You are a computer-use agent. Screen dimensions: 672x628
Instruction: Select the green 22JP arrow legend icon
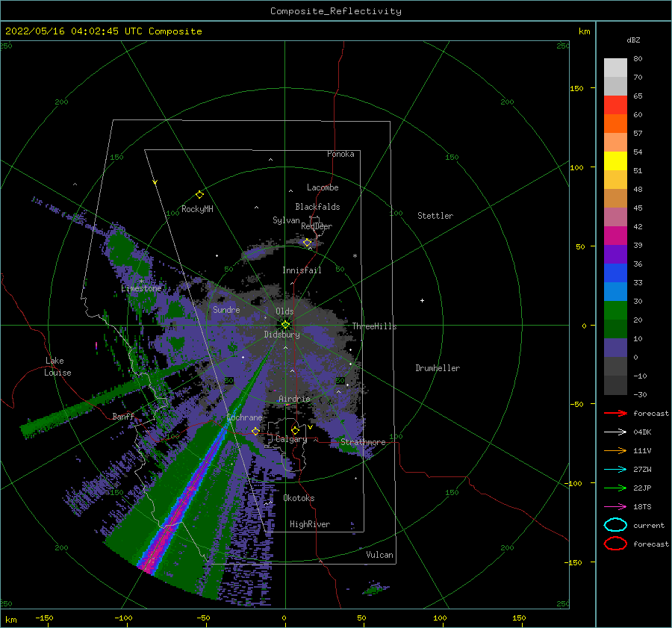click(615, 488)
